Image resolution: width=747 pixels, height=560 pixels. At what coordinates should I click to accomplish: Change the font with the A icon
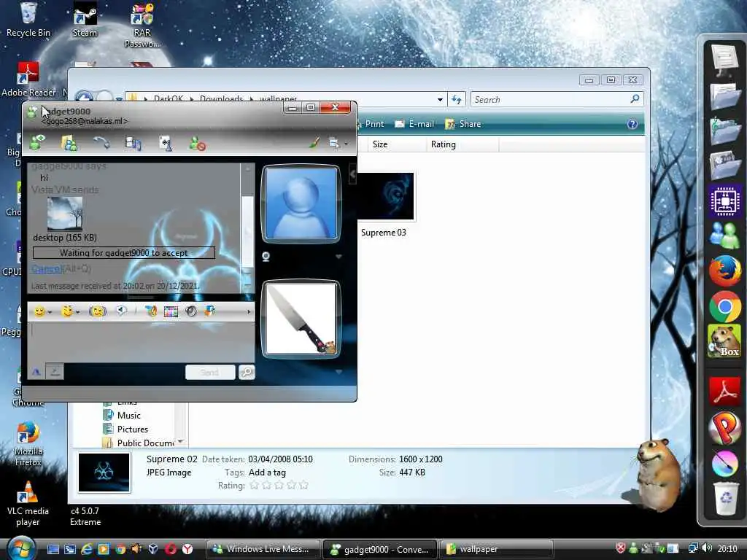[36, 372]
